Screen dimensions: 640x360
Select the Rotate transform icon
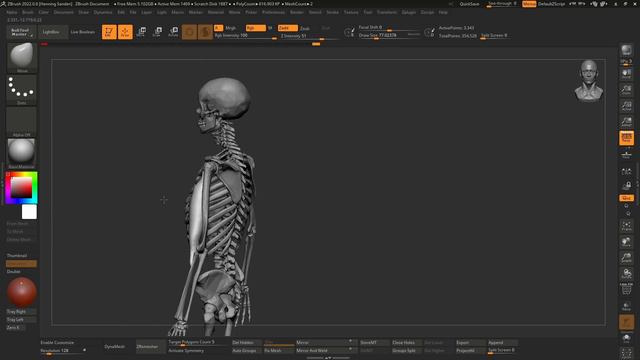click(x=173, y=32)
